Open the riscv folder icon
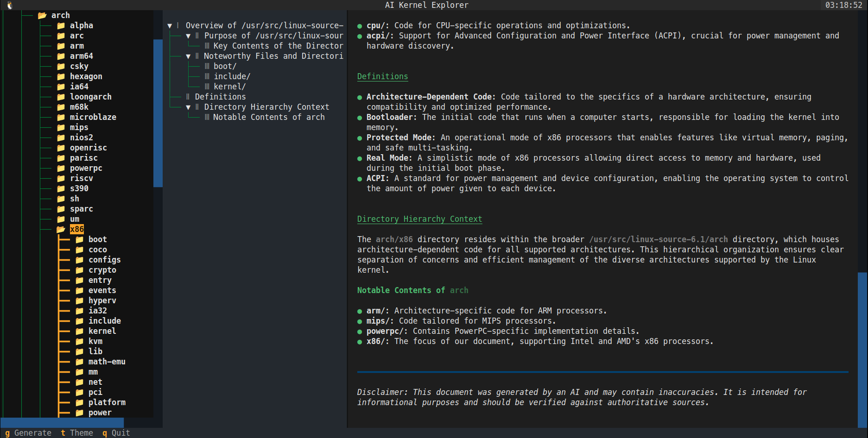Screen dimensions: 868x438 [x=61, y=178]
